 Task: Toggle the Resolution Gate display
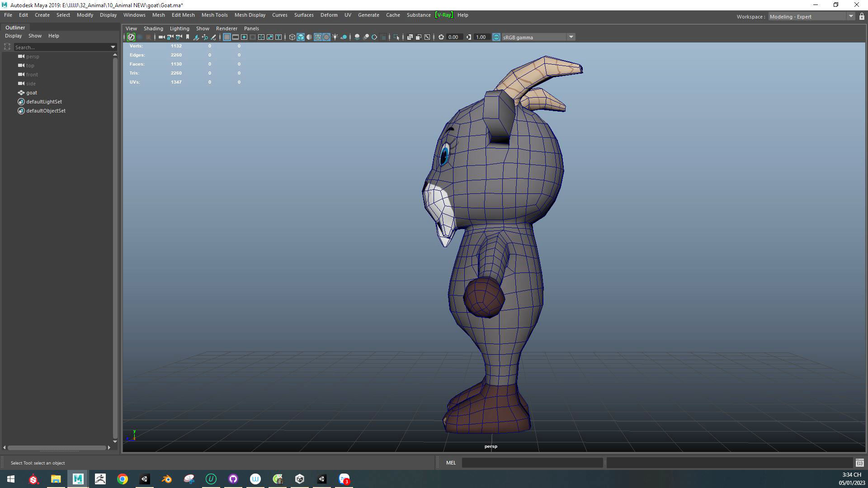tap(244, 37)
